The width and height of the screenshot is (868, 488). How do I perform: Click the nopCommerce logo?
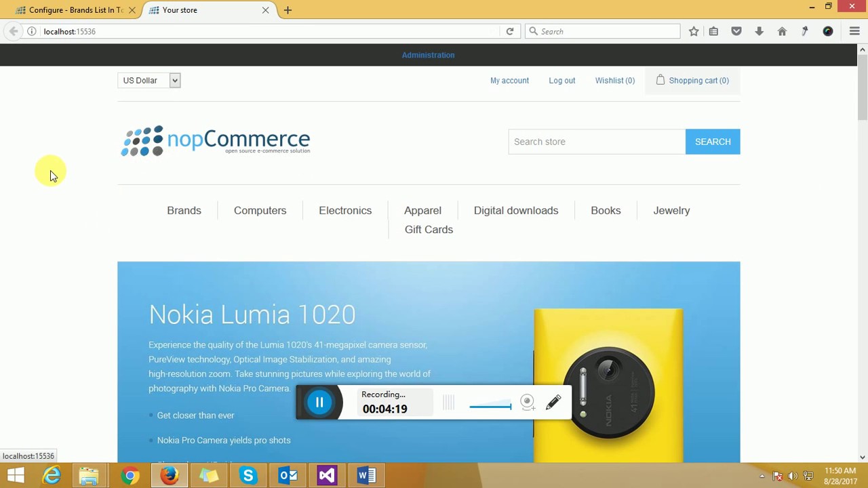216,140
